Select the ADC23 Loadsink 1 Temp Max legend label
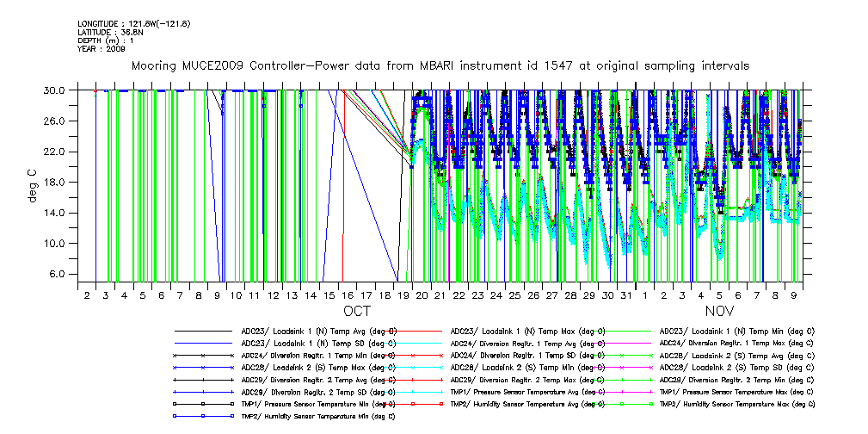868x434 pixels. [527, 331]
